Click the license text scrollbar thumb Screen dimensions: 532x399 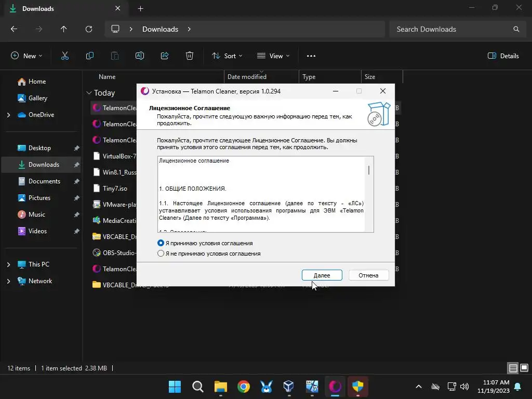point(369,170)
